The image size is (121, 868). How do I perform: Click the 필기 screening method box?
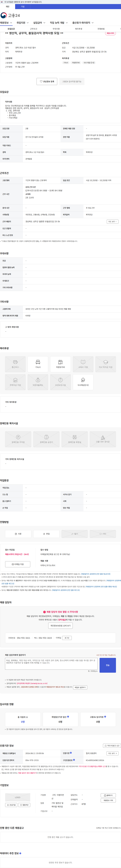click(75, 534)
